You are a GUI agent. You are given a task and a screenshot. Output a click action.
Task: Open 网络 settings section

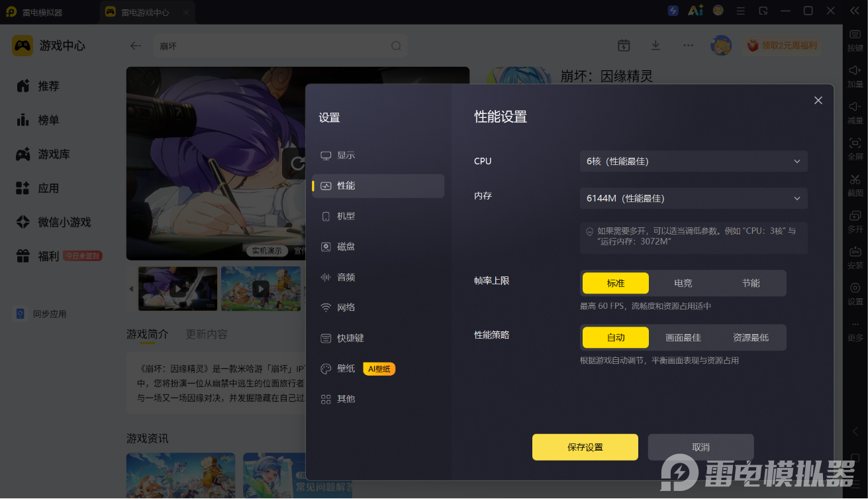(x=378, y=307)
